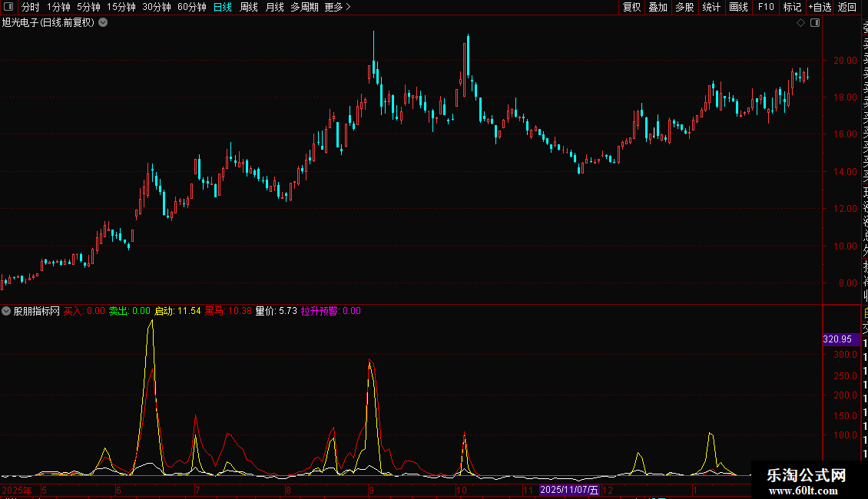Click the 20.00 price axis label
The height and width of the screenshot is (499, 868).
845,61
